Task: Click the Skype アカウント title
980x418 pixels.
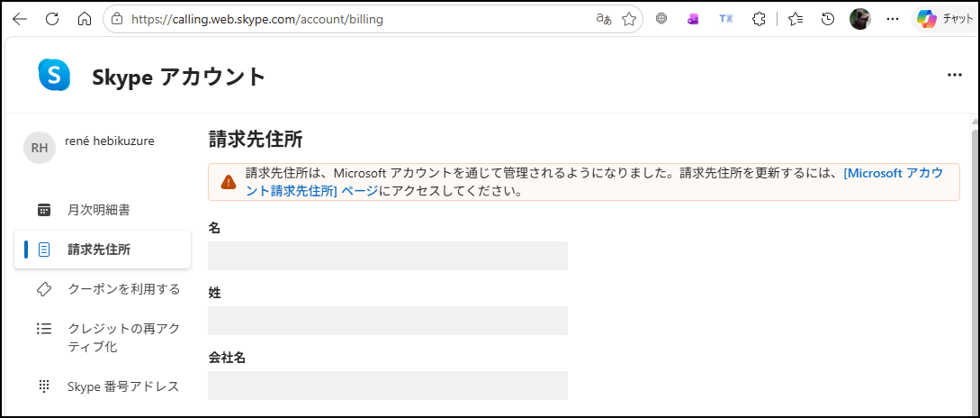Action: point(179,77)
